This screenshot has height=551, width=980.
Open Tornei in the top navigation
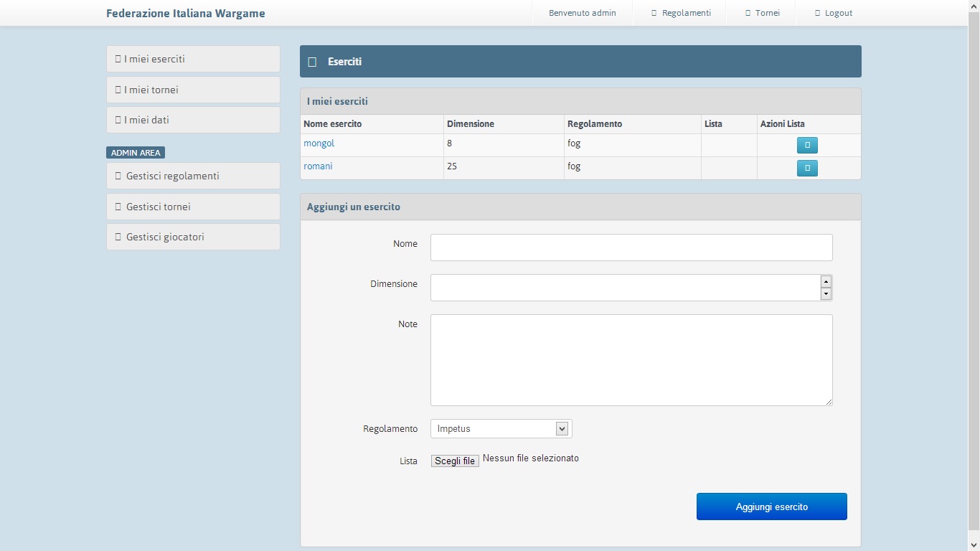click(762, 13)
